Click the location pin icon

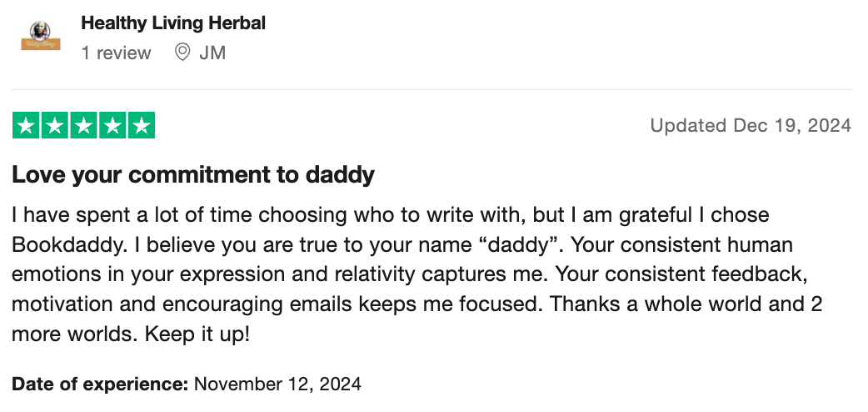coord(182,53)
